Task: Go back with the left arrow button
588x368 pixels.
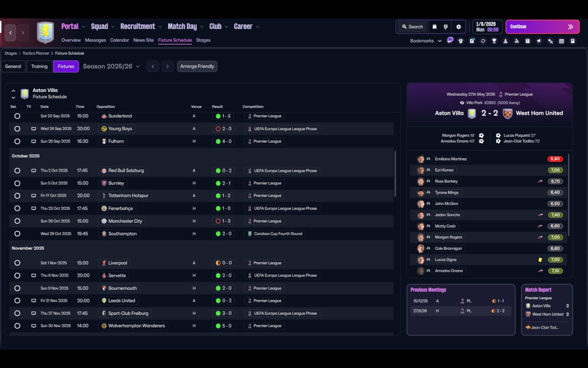Action: click(11, 33)
